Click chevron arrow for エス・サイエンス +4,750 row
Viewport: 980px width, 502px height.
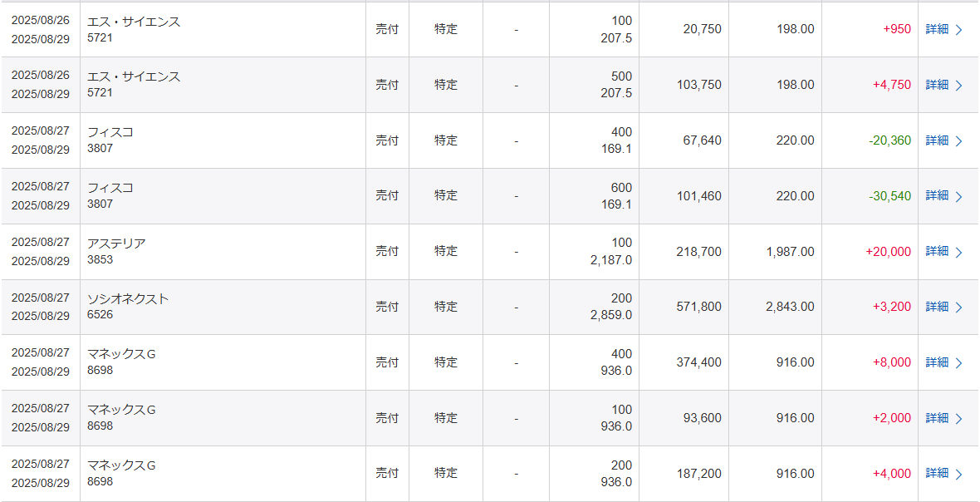(x=959, y=86)
